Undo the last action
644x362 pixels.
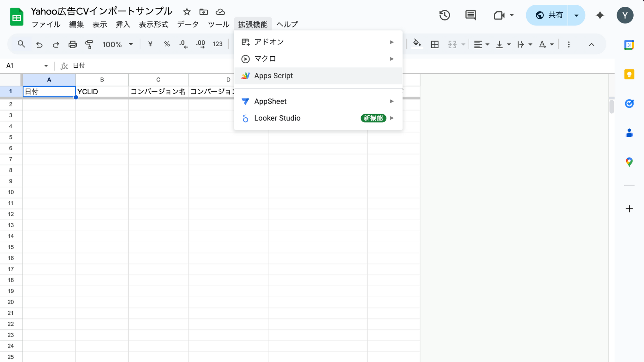tap(39, 44)
